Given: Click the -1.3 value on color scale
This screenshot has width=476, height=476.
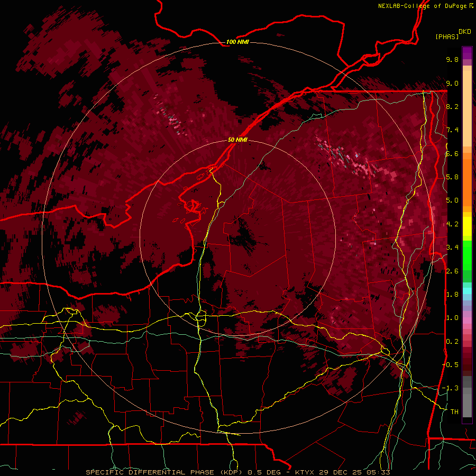Looking at the screenshot, I should (x=450, y=388).
